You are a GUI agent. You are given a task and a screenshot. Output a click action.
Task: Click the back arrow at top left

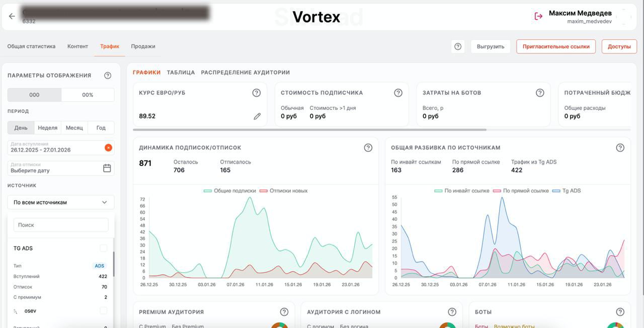point(11,16)
